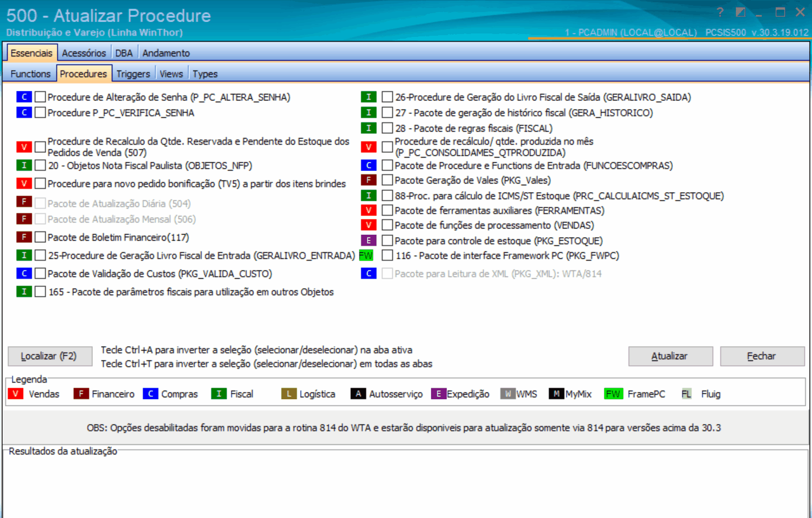Click the Logística L legend icon
The width and height of the screenshot is (812, 518).
click(289, 394)
